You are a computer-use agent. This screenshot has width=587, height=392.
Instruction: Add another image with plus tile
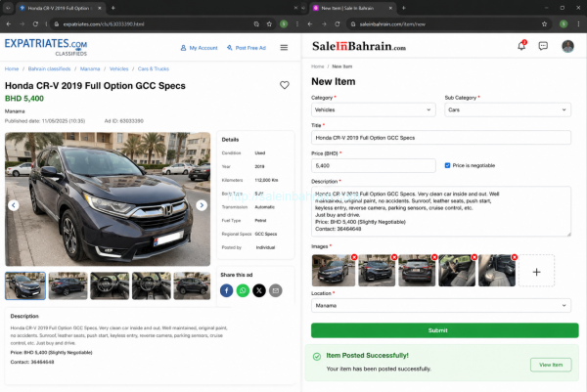(536, 272)
